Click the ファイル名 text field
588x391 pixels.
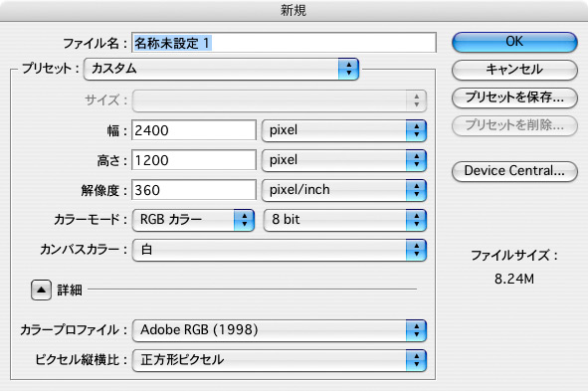coord(284,43)
